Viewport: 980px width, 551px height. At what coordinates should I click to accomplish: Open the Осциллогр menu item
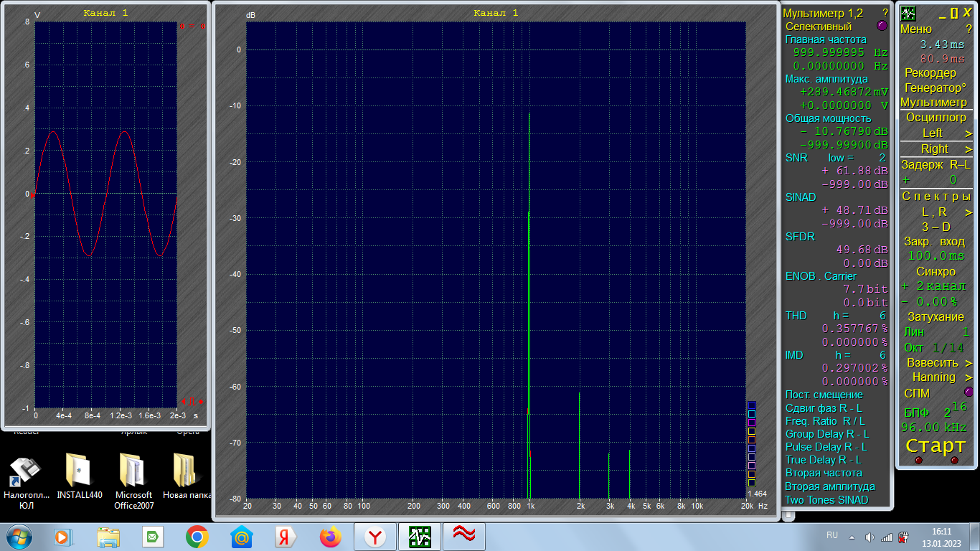[936, 117]
